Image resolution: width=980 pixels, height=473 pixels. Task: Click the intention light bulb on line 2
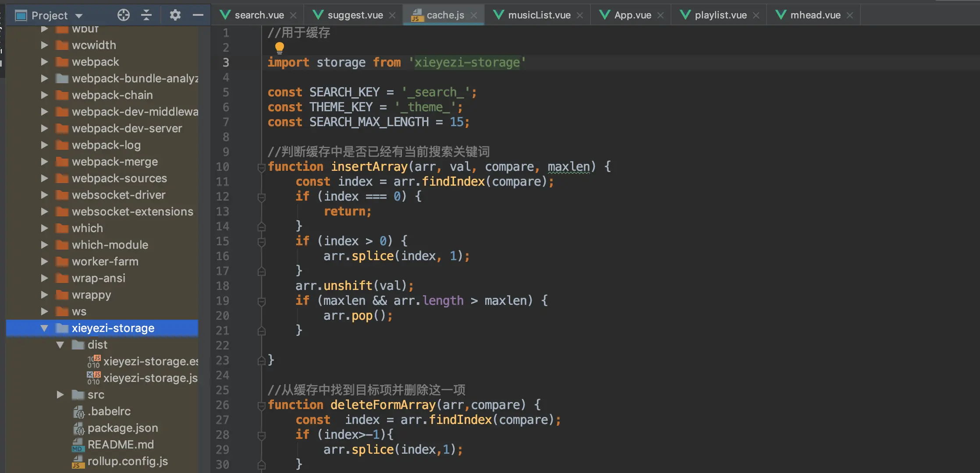(279, 48)
